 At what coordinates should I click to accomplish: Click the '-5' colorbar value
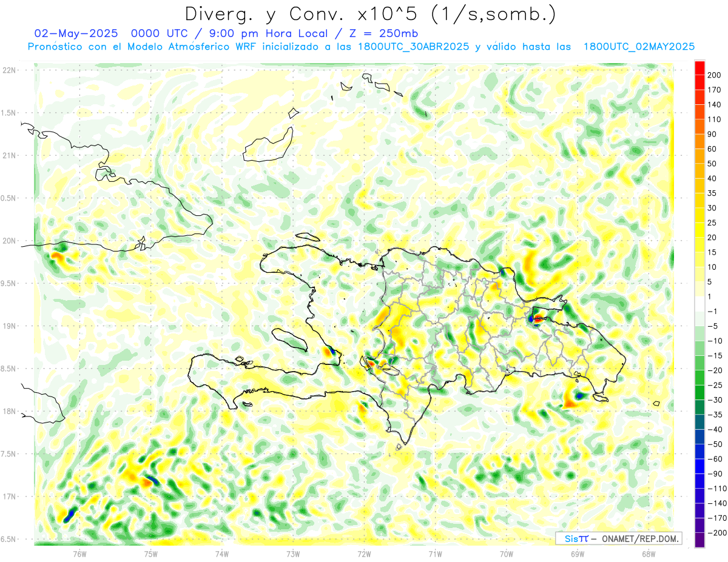(713, 326)
